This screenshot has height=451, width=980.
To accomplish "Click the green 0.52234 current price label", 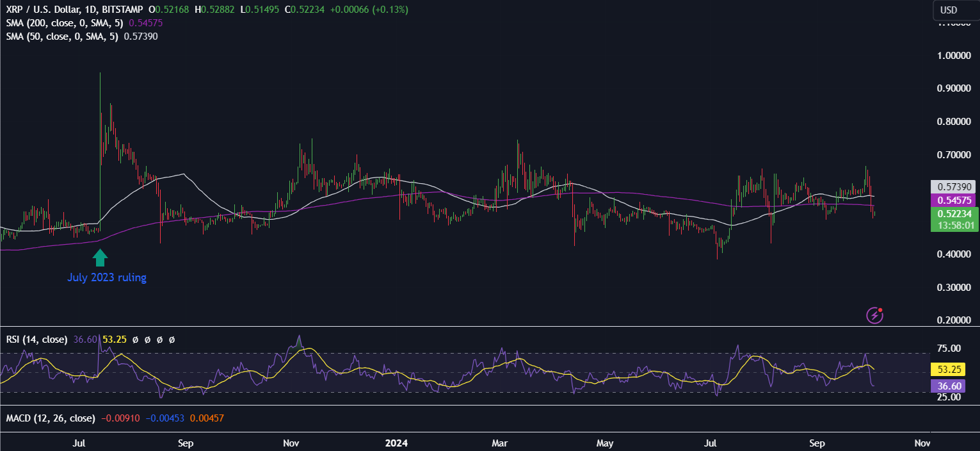I will (954, 214).
